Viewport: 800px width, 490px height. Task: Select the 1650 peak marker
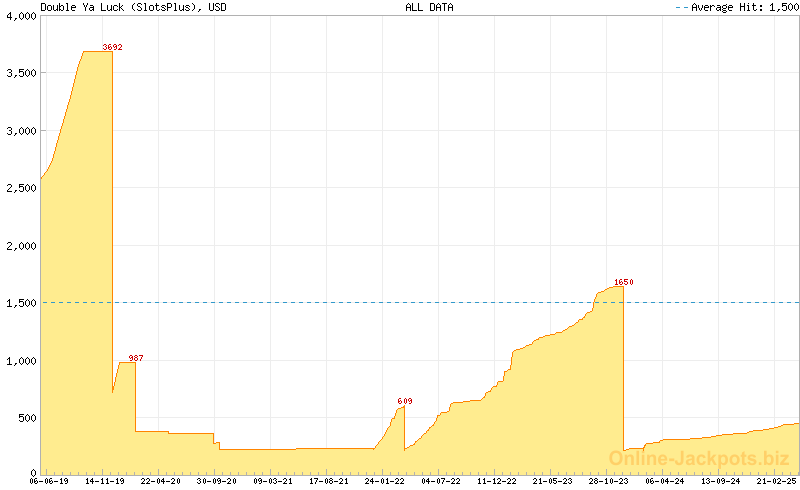point(624,282)
